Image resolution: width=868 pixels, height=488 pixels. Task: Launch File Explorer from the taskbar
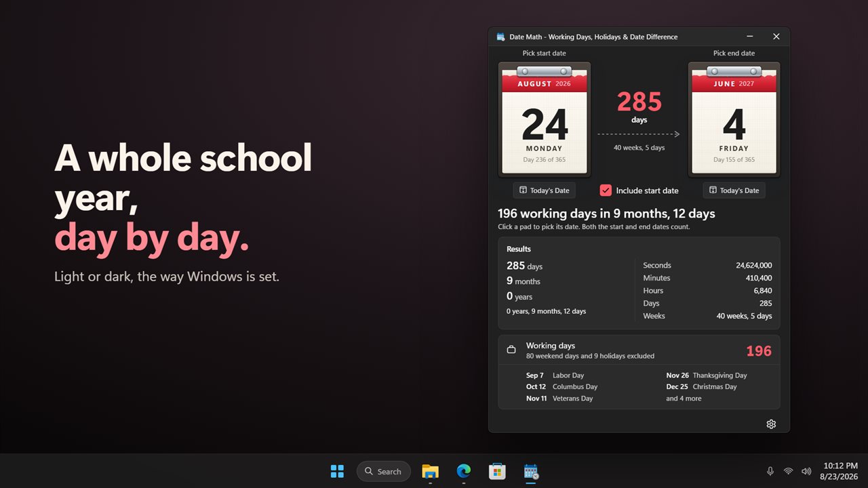[430, 471]
